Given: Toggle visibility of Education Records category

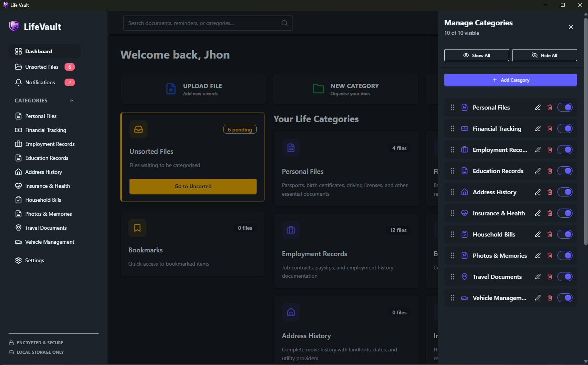Looking at the screenshot, I should [x=565, y=171].
